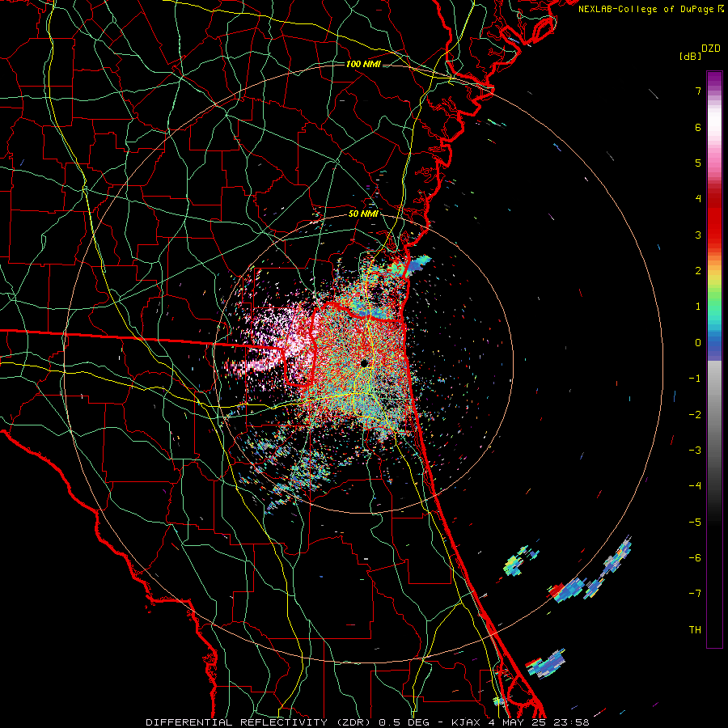Click the 50 NMI range ring label

363,214
